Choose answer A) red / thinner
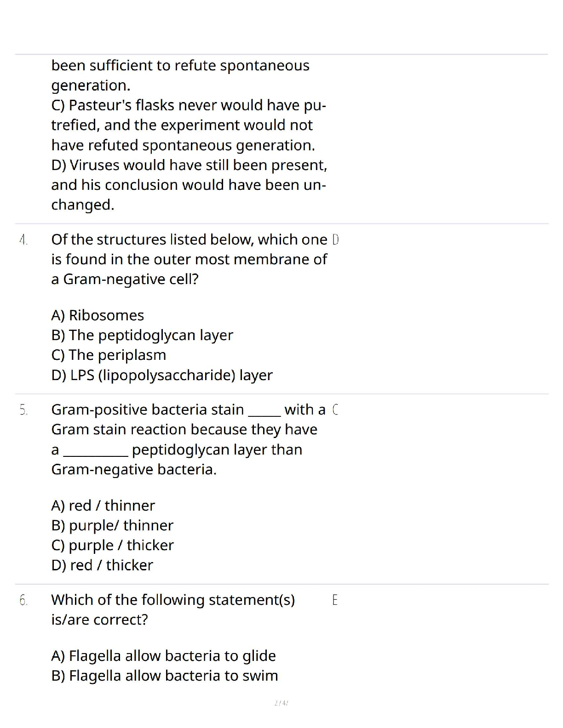Viewport: 563px width, 728px height. point(103,506)
